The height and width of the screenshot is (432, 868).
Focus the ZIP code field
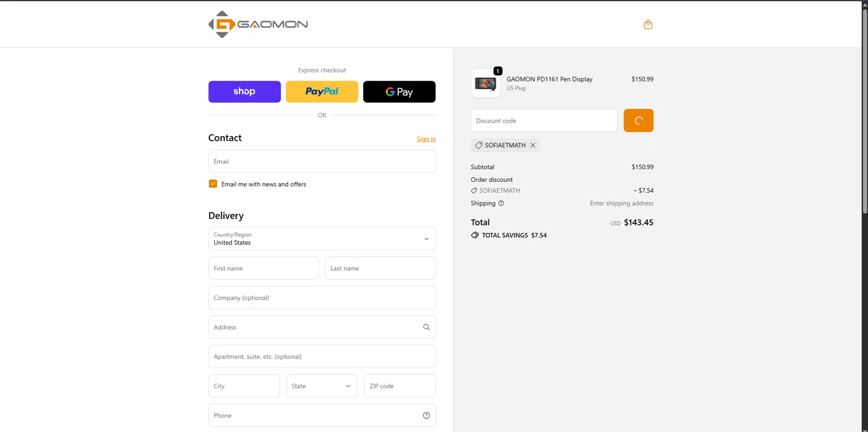point(399,386)
